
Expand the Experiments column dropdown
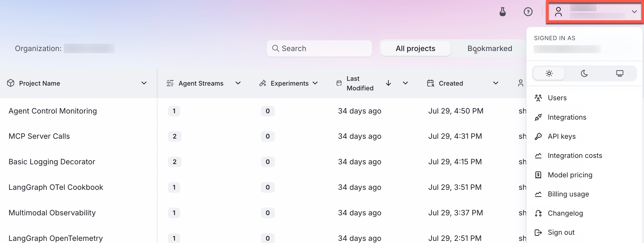(x=315, y=83)
